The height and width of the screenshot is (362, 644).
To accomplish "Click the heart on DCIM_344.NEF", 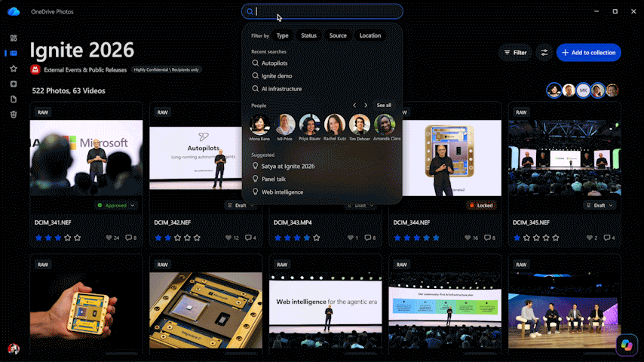I will tap(468, 238).
